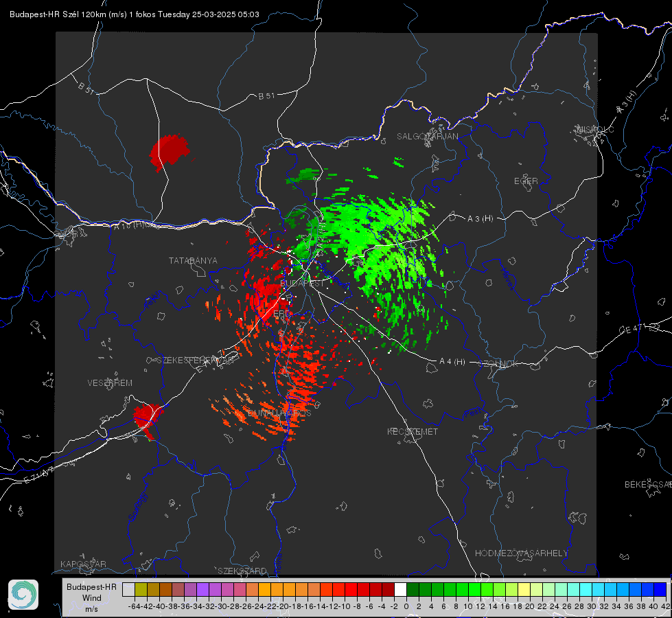672x618 pixels.
Task: Click the -30 value on the legend scale
Action: (221, 606)
